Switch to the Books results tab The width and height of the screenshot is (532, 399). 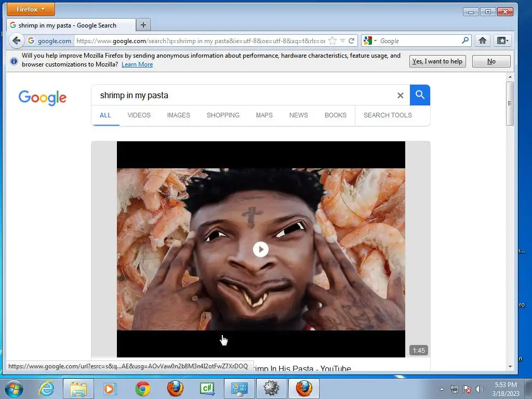coord(336,115)
